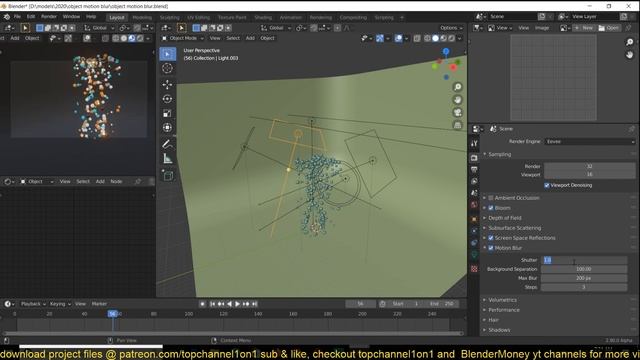Open the Render Engine dropdown

590,141
